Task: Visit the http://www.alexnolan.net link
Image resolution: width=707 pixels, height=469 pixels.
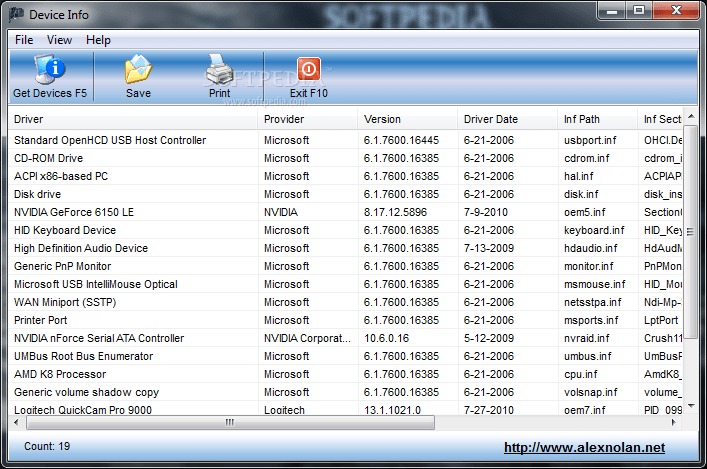Action: point(584,447)
